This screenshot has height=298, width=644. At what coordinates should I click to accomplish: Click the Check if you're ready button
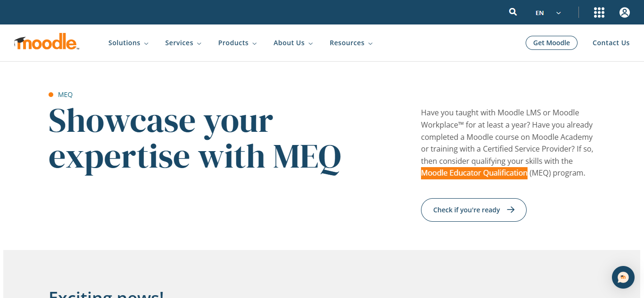[473, 210]
